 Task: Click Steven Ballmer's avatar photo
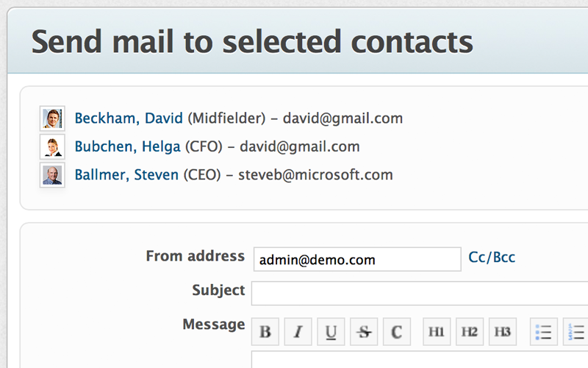[52, 175]
